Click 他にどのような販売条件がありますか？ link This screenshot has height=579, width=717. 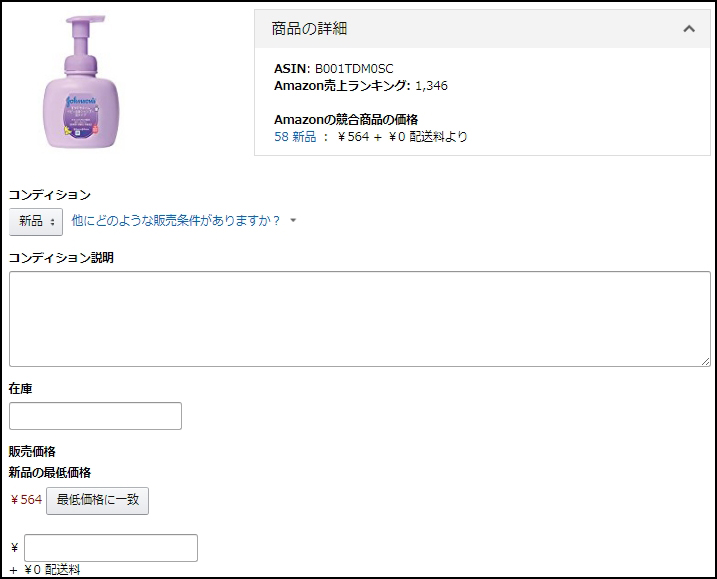click(176, 221)
